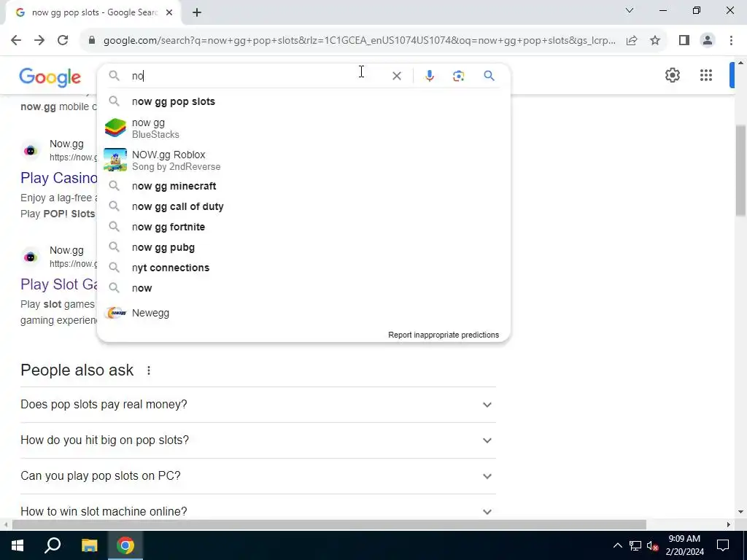Viewport: 747px width, 560px height.
Task: Click the Chrome forward arrow
Action: [39, 41]
